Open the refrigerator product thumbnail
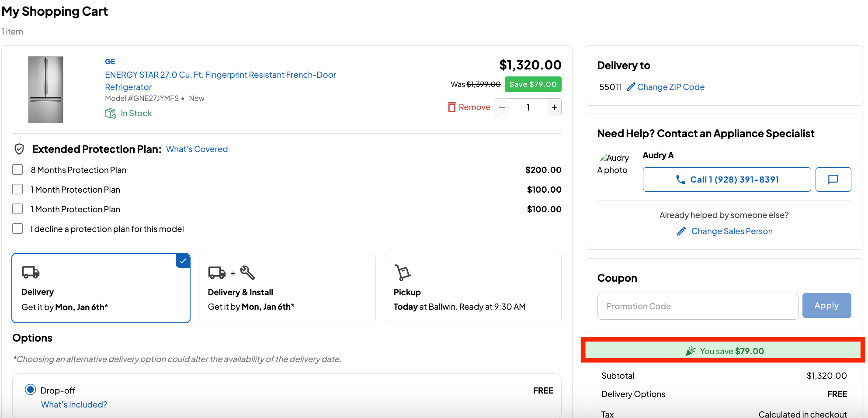The image size is (868, 418). 46,90
